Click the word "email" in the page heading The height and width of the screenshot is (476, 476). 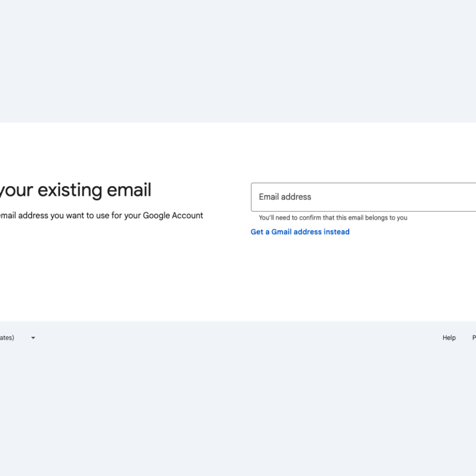(129, 190)
